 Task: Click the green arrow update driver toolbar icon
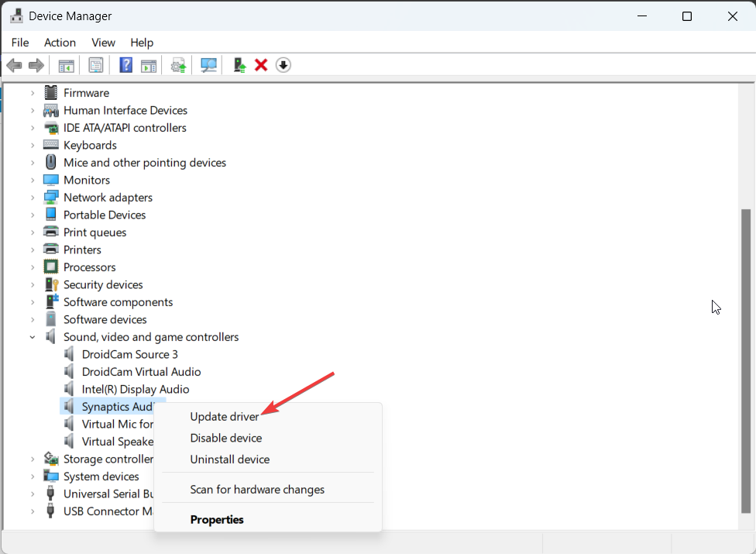[x=239, y=65]
